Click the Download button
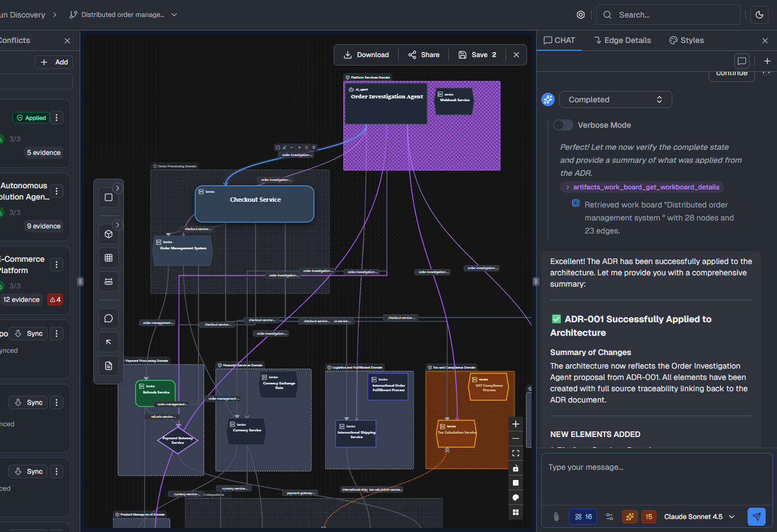This screenshot has width=777, height=532. pos(366,55)
